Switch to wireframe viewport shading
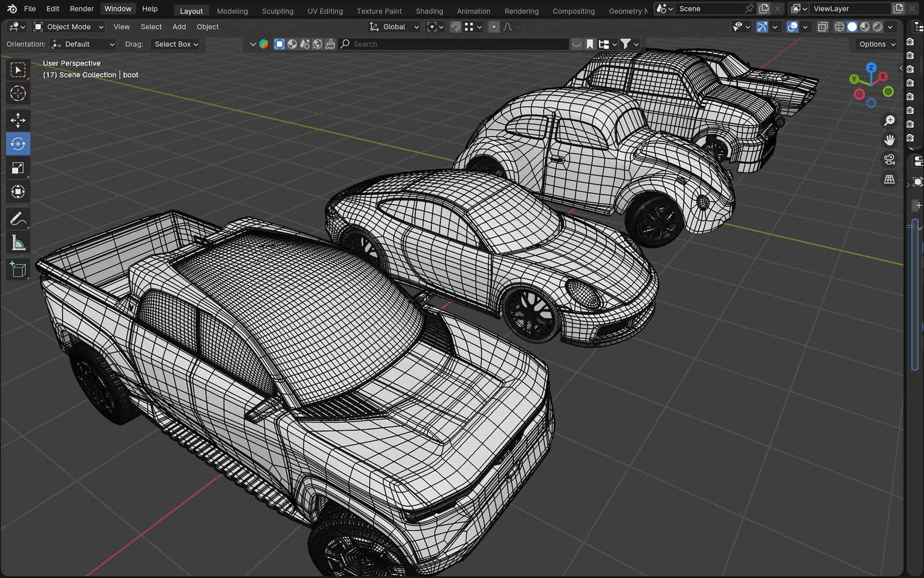 839,27
